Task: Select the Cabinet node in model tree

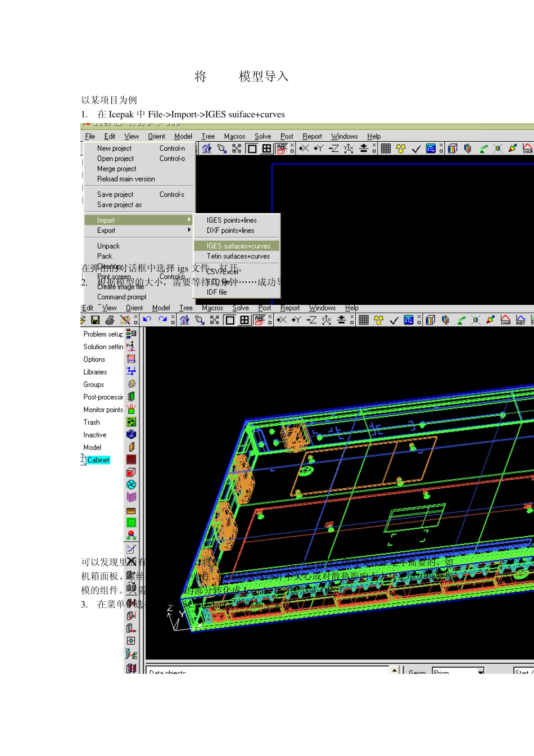Action: point(98,460)
